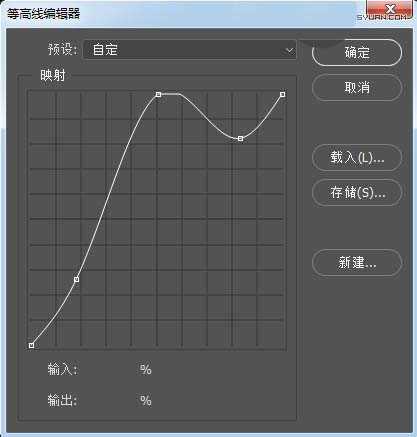This screenshot has height=437, width=417.
Task: Select the curve peak point at top middle
Action: [x=159, y=95]
